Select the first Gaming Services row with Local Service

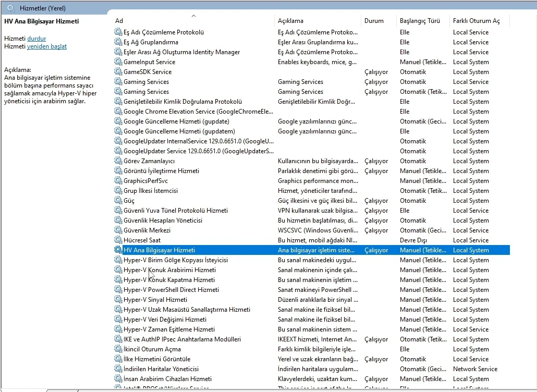click(x=146, y=82)
